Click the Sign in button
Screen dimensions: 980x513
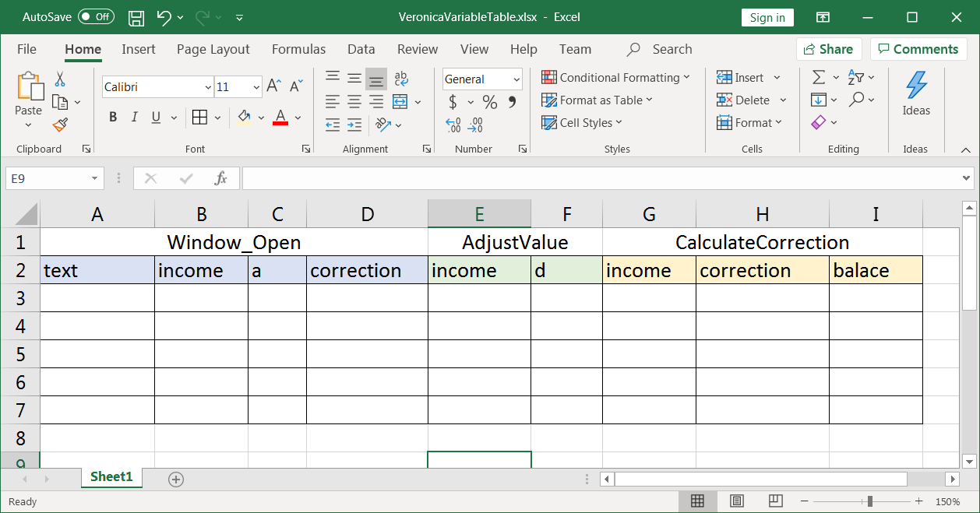[x=768, y=18]
